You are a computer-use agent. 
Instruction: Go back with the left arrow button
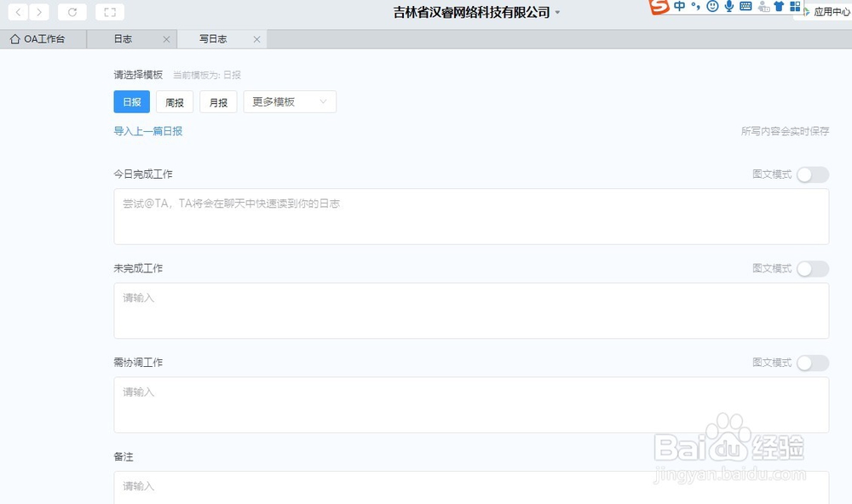coord(18,12)
